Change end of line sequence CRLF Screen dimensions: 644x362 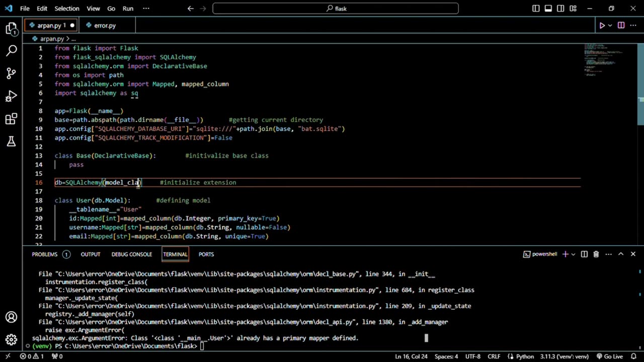494,356
